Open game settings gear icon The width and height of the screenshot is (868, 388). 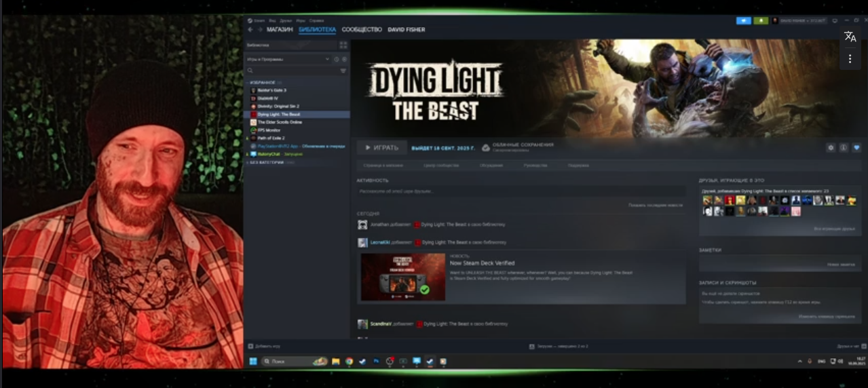[x=831, y=147]
